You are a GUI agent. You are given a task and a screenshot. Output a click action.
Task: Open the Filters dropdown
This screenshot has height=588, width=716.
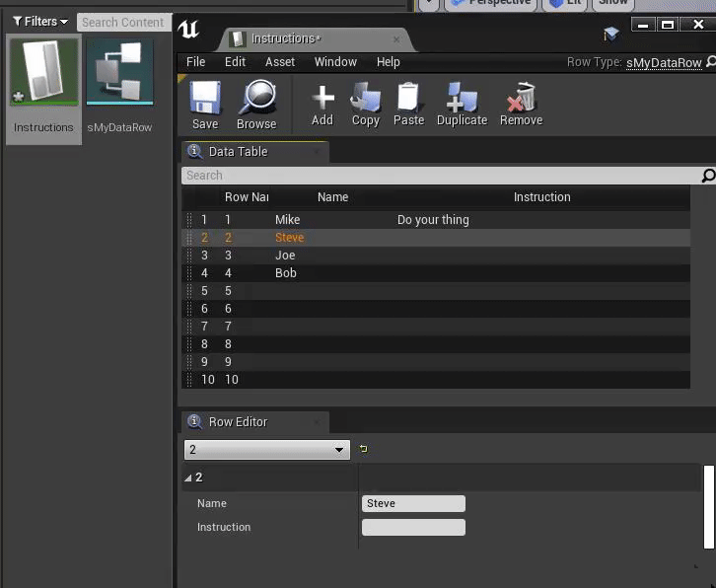(40, 22)
